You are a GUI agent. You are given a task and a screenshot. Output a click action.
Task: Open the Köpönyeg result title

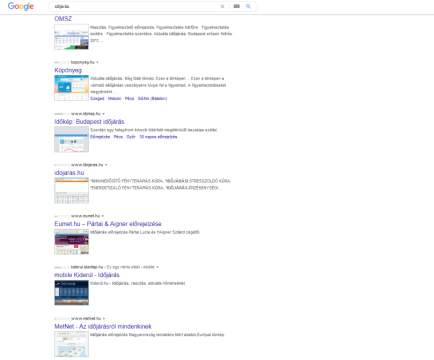[68, 70]
